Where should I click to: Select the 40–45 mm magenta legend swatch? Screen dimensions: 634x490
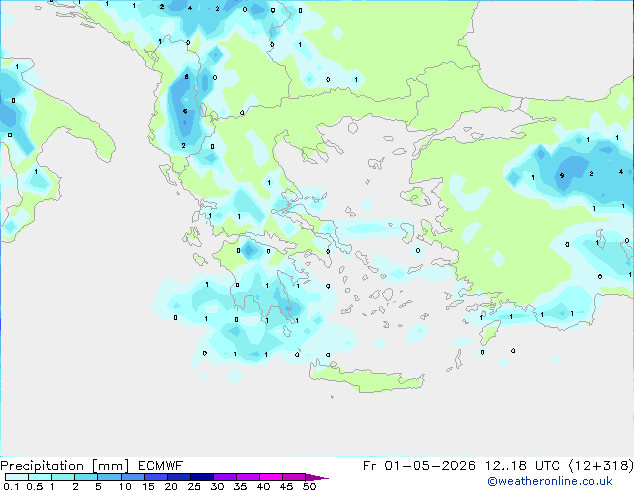pos(271,477)
